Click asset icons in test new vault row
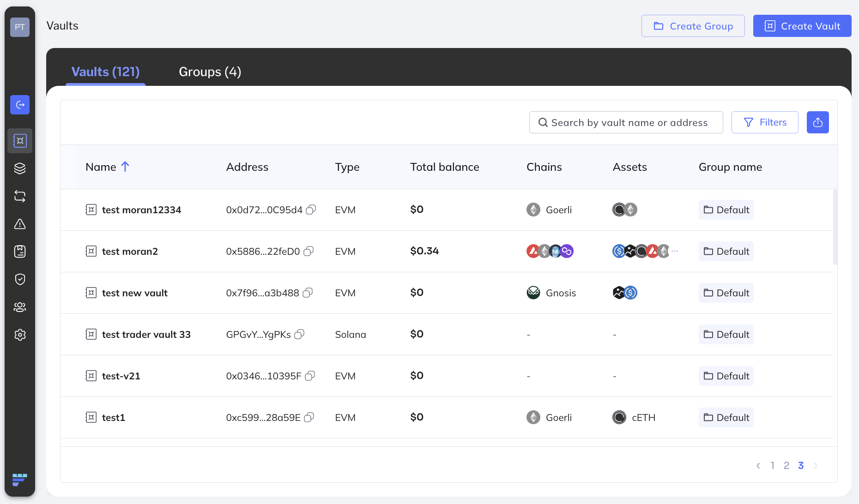859x504 pixels. tap(625, 293)
